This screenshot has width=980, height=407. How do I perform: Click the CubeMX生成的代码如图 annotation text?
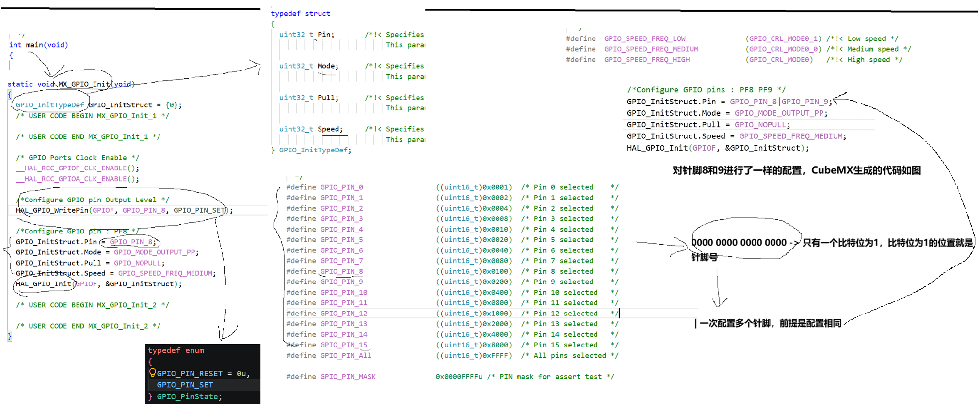pos(866,170)
